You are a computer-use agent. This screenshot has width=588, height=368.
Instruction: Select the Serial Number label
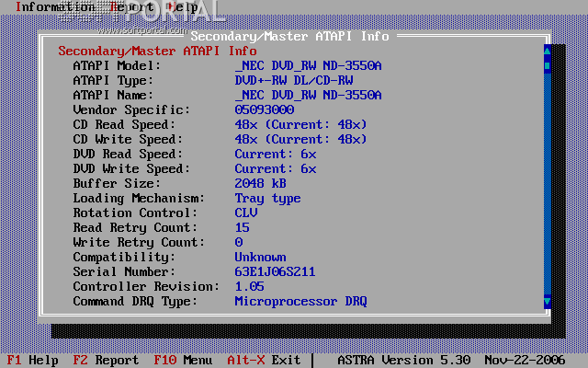click(124, 271)
